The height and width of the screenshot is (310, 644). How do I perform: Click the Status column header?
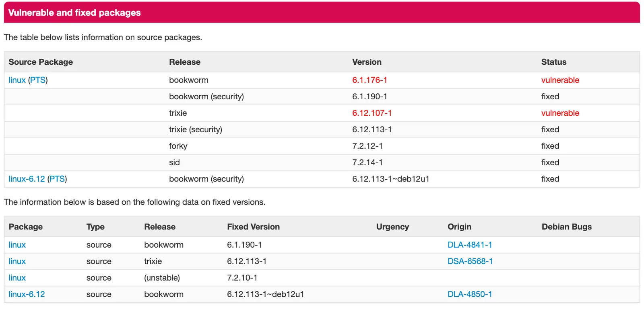(x=553, y=62)
